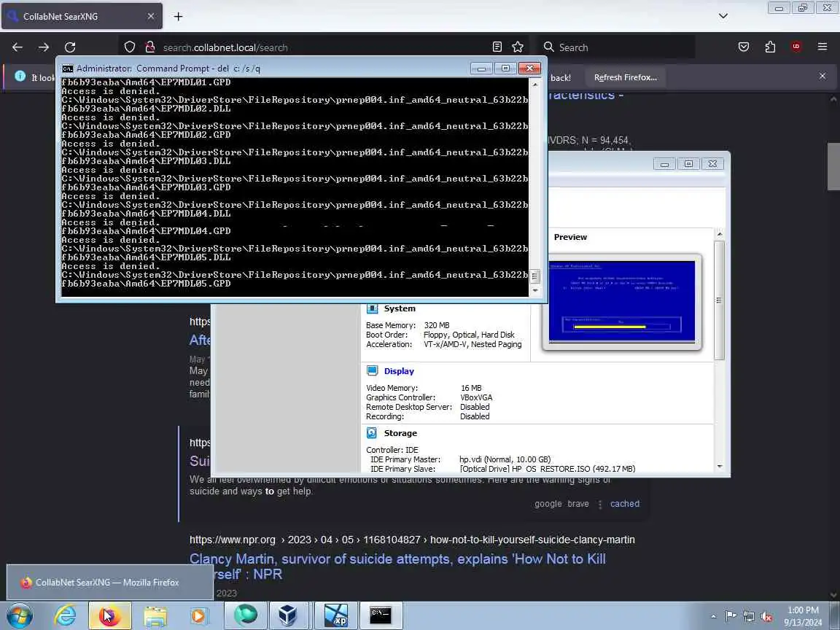Click the insecure connection lock icon

150,47
